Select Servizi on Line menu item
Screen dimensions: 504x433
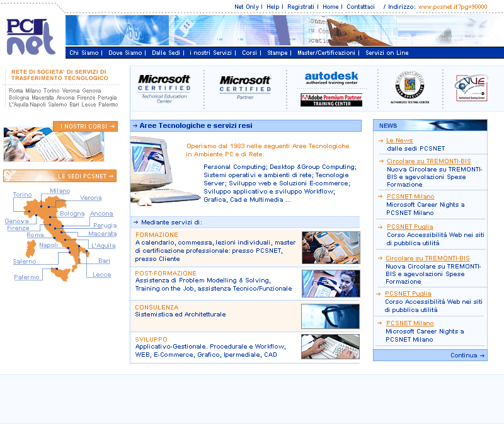pos(387,53)
